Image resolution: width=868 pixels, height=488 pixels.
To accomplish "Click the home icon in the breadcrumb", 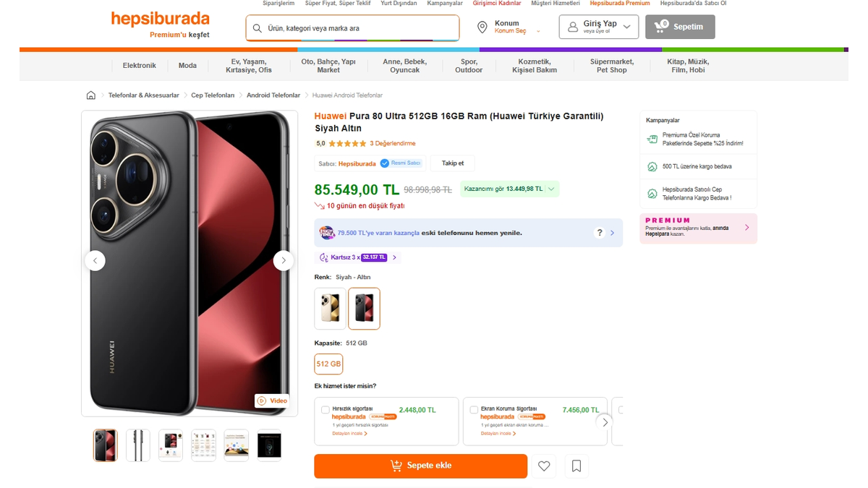I will (x=90, y=95).
